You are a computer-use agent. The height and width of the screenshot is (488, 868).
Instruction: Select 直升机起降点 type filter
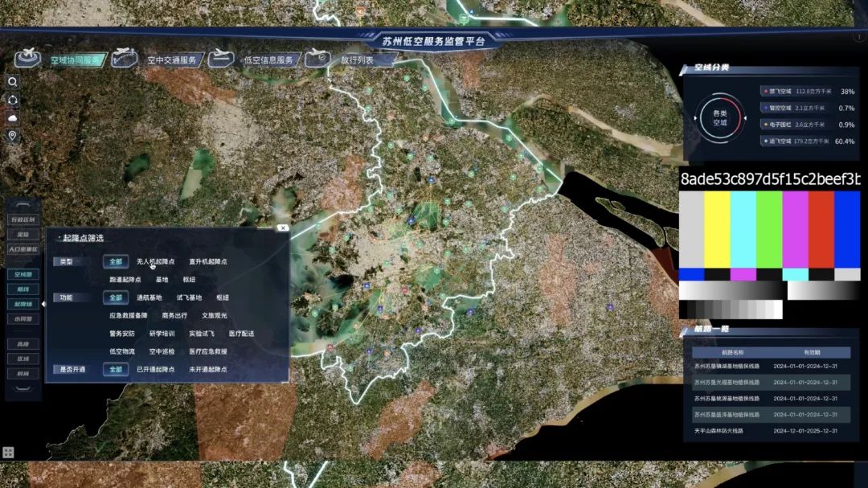pos(207,261)
